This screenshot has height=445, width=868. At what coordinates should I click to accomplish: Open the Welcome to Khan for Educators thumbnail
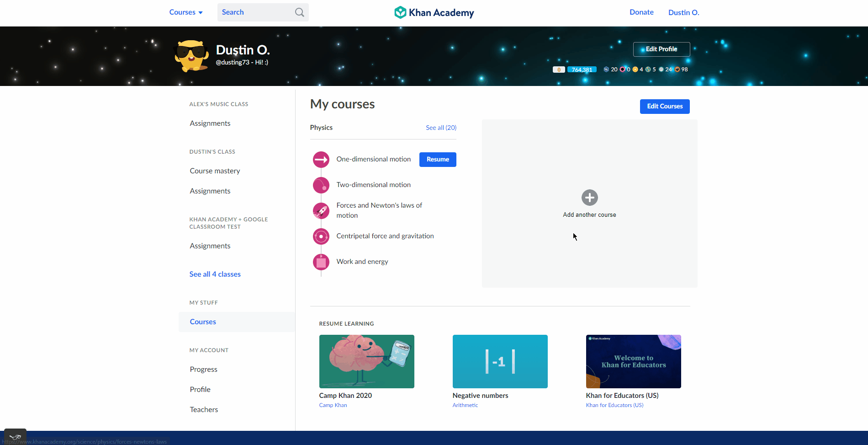634,361
